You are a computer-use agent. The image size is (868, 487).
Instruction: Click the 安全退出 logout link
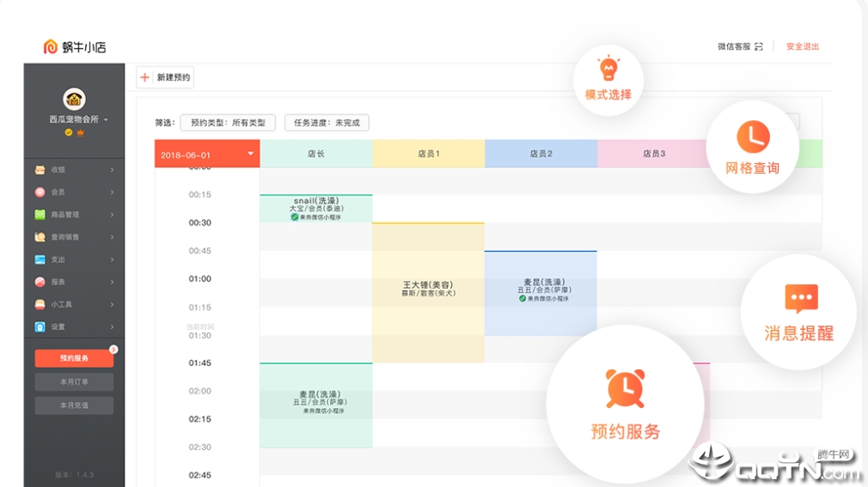[x=802, y=46]
